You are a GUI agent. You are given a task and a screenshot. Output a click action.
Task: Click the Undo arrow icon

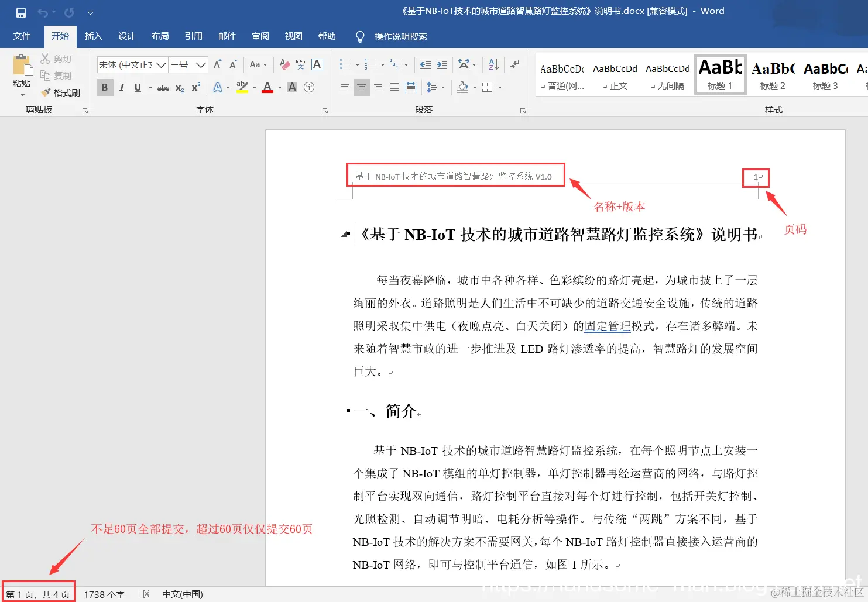(x=43, y=12)
